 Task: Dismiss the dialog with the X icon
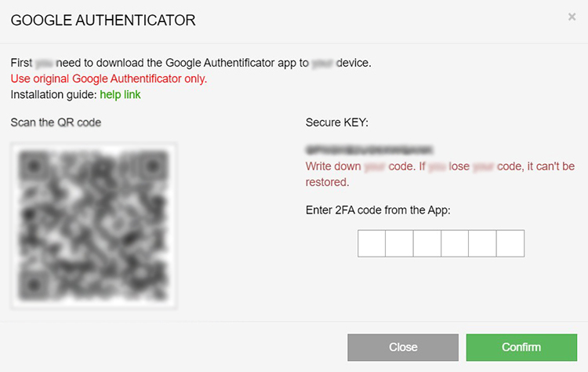point(572,17)
